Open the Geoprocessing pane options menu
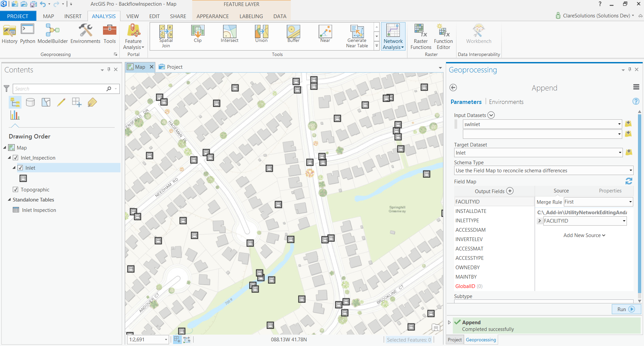644x346 pixels. pos(636,87)
